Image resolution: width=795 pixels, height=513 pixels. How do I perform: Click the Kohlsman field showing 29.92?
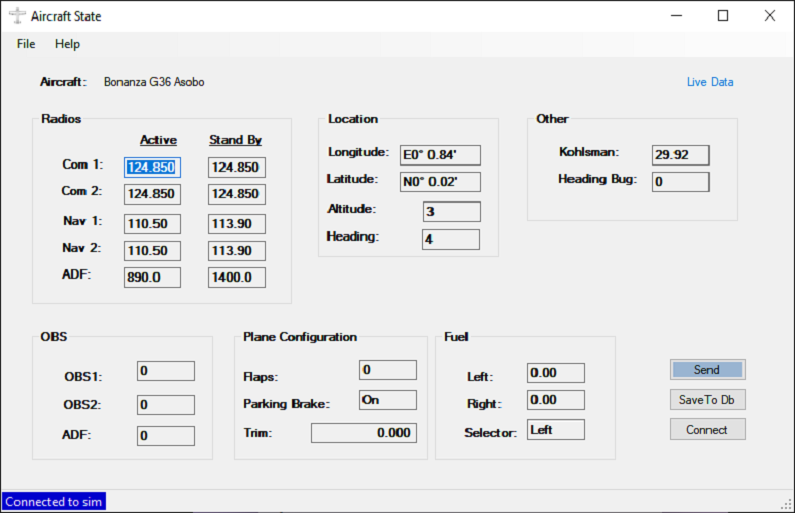tap(680, 155)
